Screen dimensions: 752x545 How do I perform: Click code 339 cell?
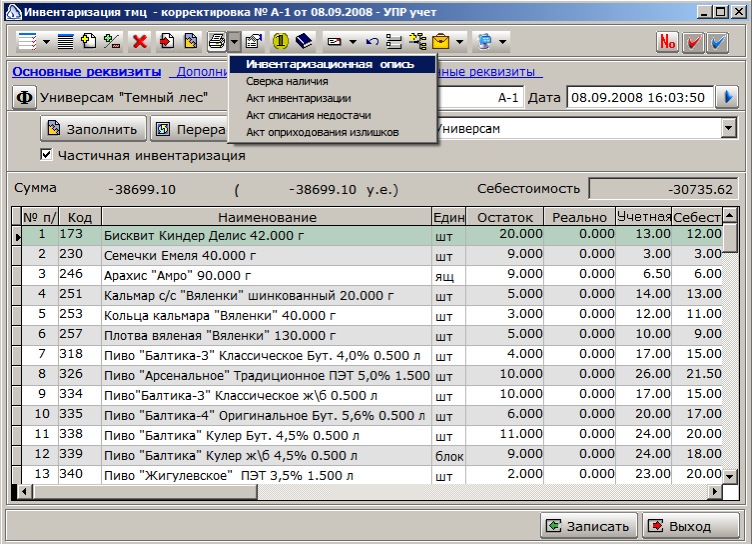pyautogui.click(x=80, y=455)
